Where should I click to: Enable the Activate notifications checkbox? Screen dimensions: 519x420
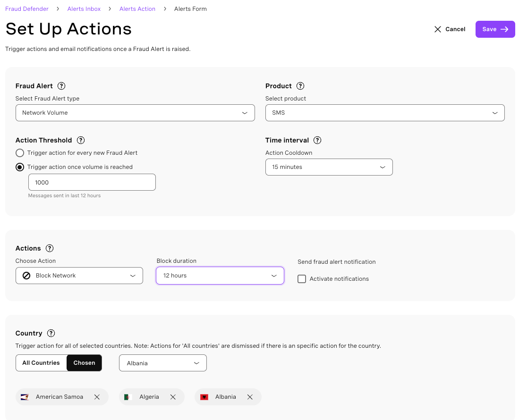point(302,279)
